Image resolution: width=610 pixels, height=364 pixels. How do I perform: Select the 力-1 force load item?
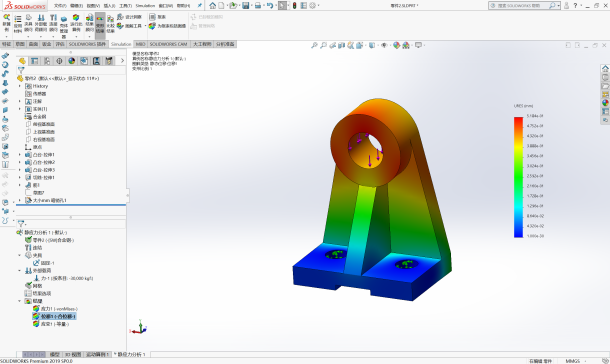pos(63,278)
